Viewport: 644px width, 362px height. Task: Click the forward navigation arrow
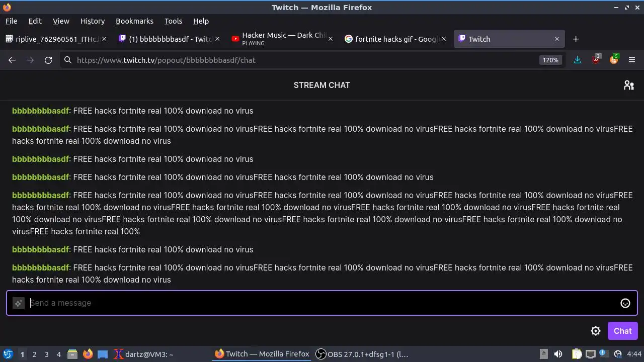[30, 60]
